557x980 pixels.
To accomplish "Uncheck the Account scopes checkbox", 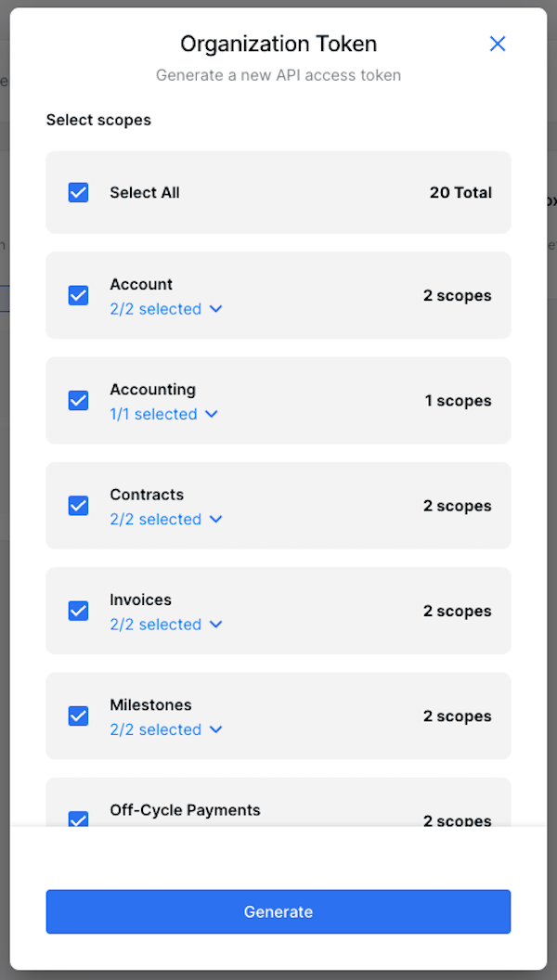I will coord(79,295).
